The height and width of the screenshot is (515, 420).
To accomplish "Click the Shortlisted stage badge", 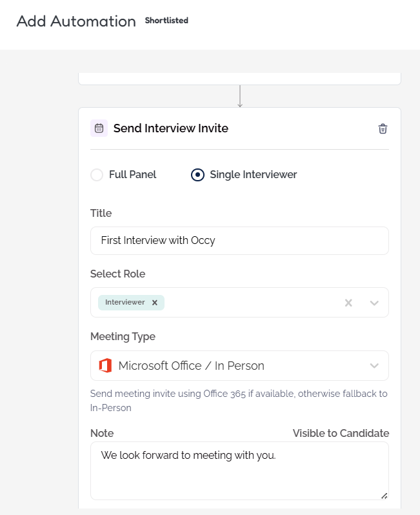I will 166,21.
